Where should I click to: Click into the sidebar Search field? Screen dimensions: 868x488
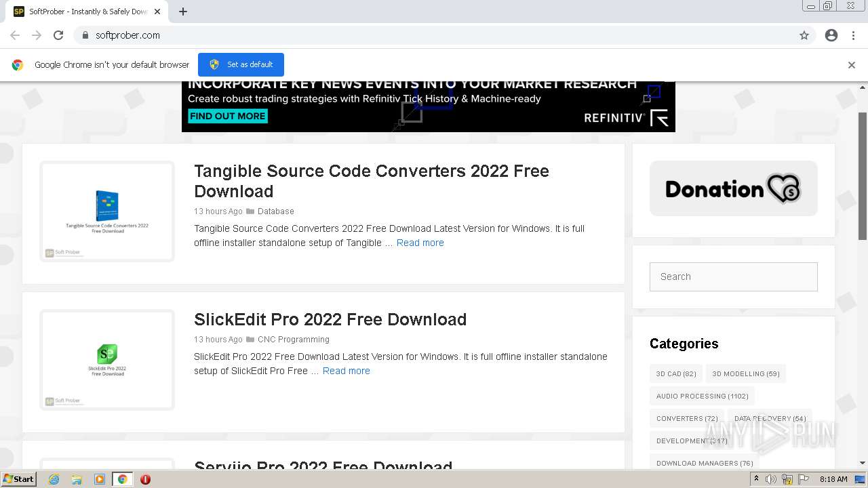click(x=734, y=277)
